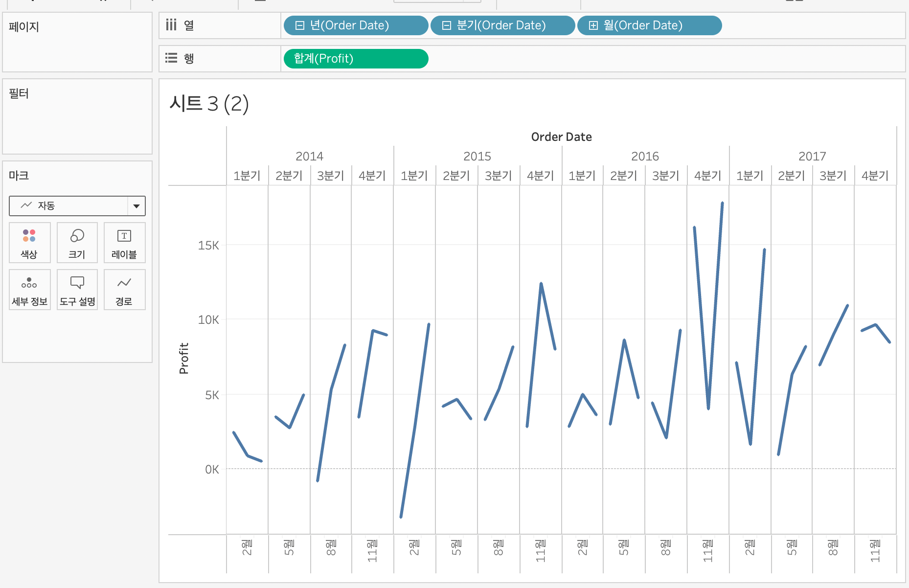The height and width of the screenshot is (588, 909).
Task: Open the mark type dropdown (자동)
Action: (77, 206)
